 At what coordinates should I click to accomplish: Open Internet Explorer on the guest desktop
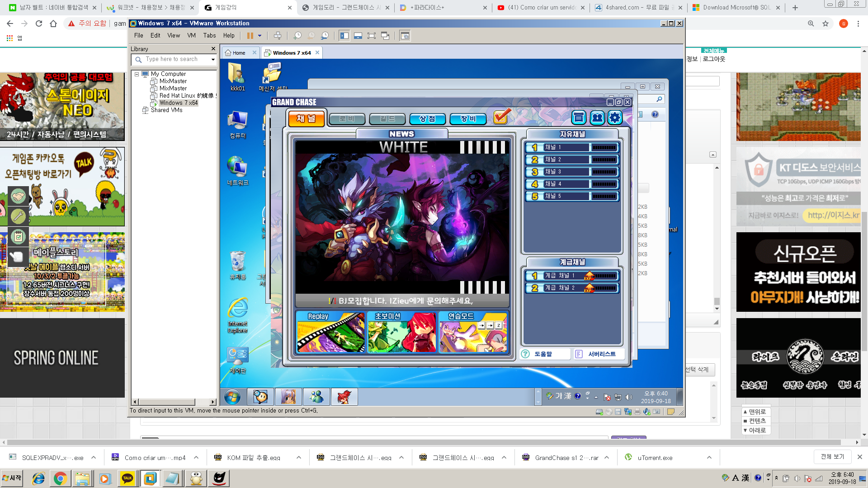pyautogui.click(x=237, y=315)
